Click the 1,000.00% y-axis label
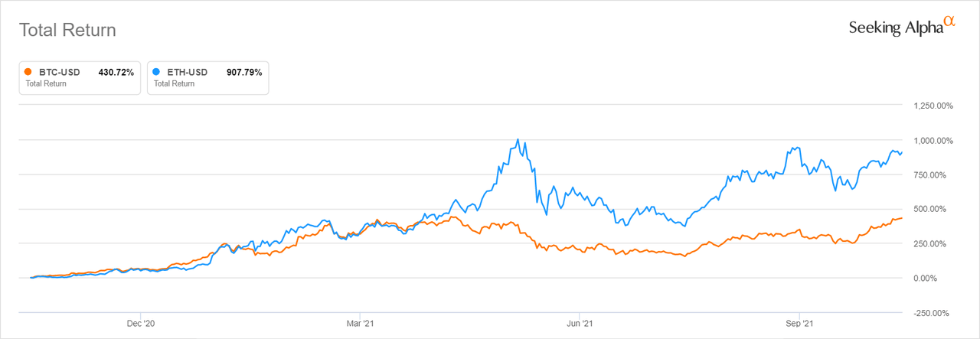This screenshot has height=339, width=980. click(x=933, y=141)
